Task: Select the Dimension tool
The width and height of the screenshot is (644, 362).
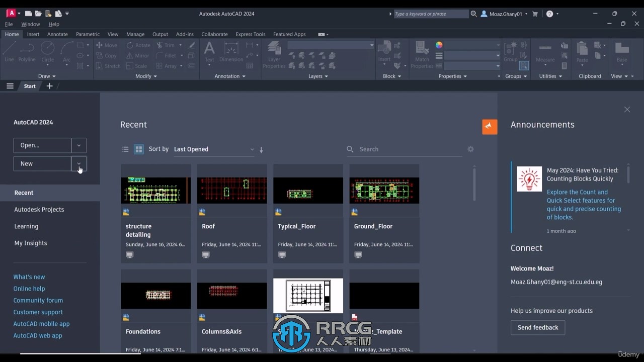Action: [x=231, y=52]
